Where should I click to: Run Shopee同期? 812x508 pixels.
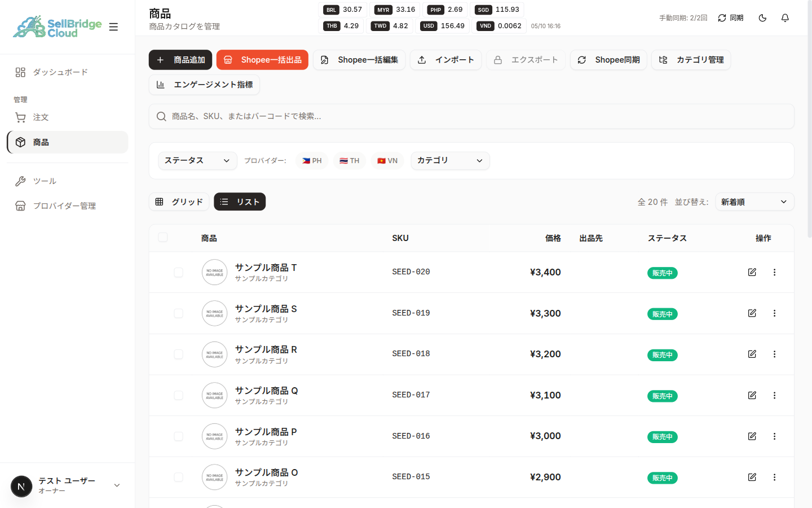608,60
